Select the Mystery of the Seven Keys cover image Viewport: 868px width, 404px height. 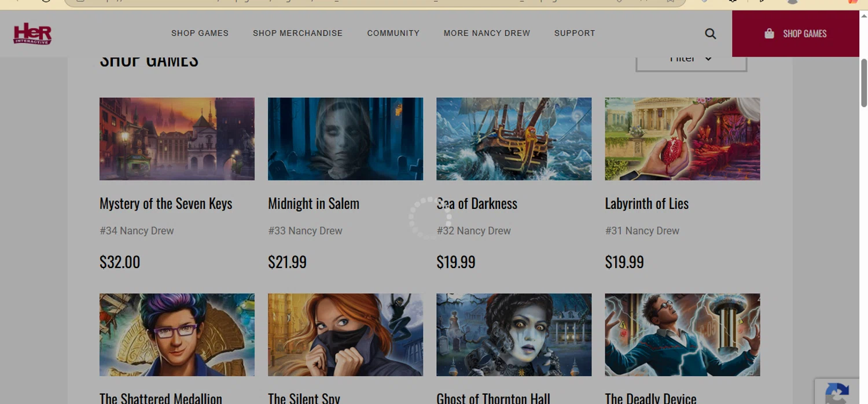pyautogui.click(x=177, y=139)
